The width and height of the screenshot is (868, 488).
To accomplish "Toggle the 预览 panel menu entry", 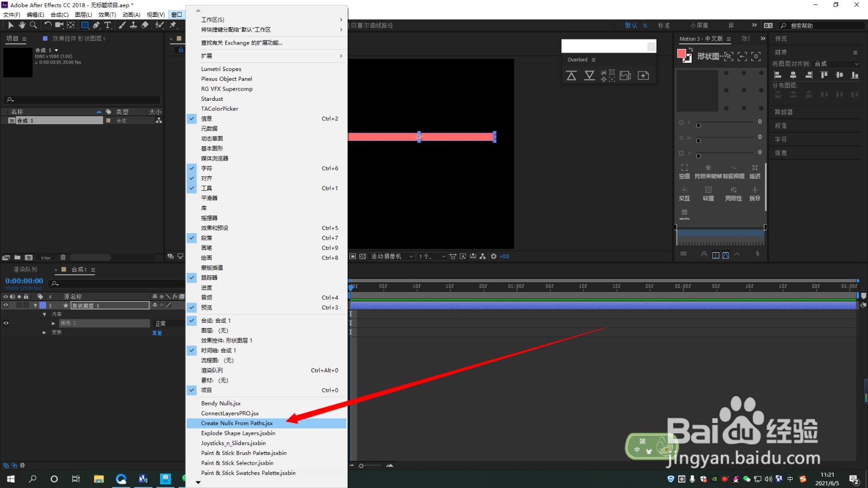I will 266,307.
